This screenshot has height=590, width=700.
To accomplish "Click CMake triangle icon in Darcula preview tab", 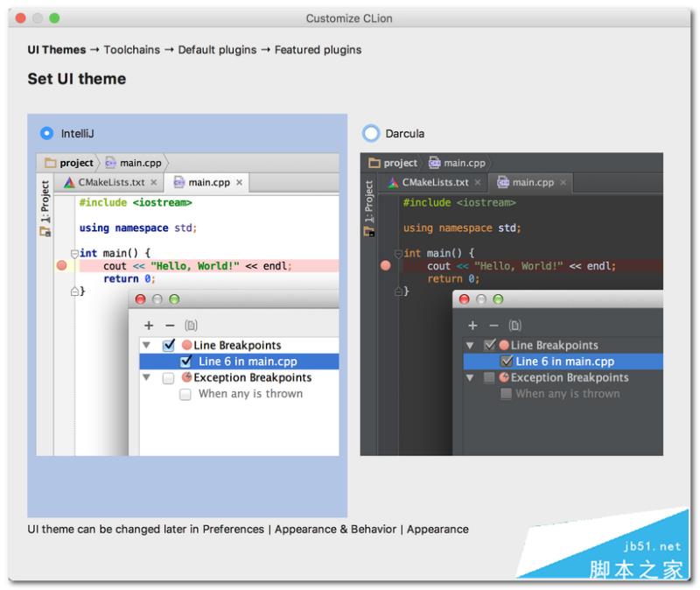I will [393, 182].
